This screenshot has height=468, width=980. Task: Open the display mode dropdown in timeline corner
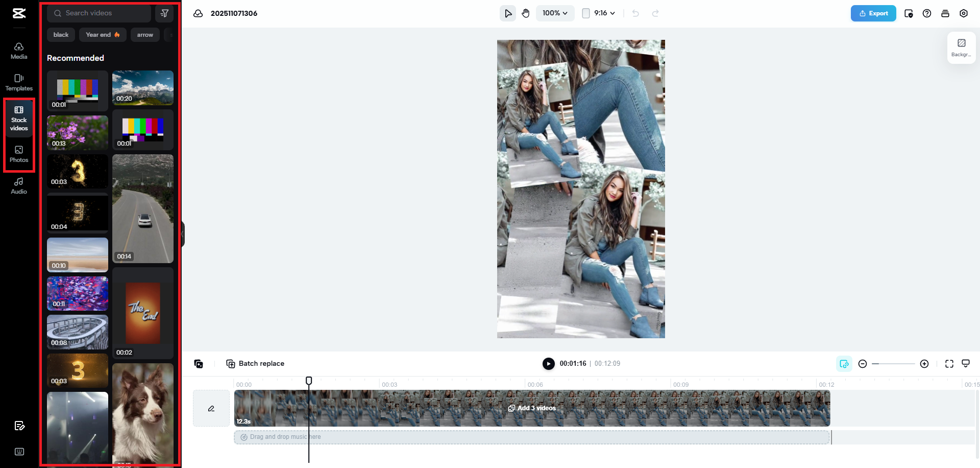(x=966, y=363)
